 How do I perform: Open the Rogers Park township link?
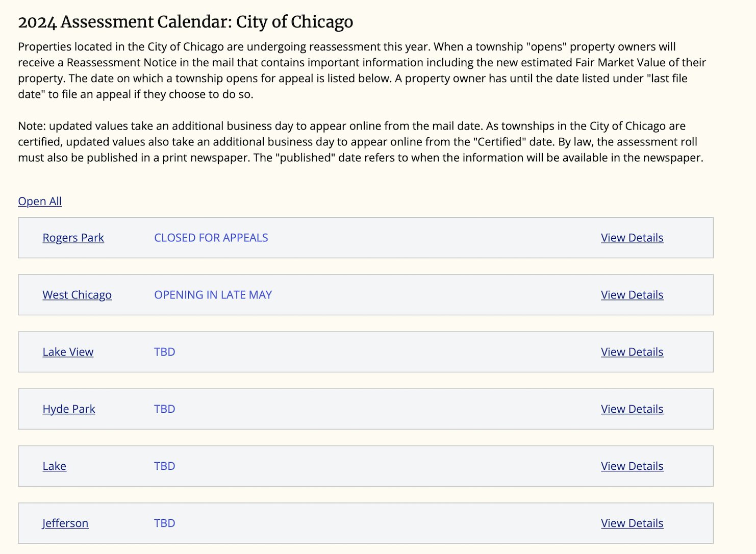coord(73,238)
